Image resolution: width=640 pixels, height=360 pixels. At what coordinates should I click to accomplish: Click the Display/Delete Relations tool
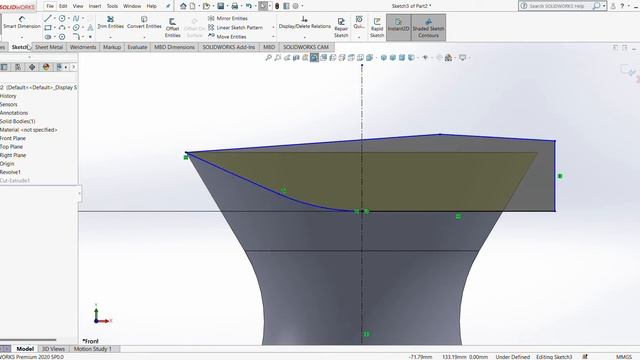coord(304,22)
